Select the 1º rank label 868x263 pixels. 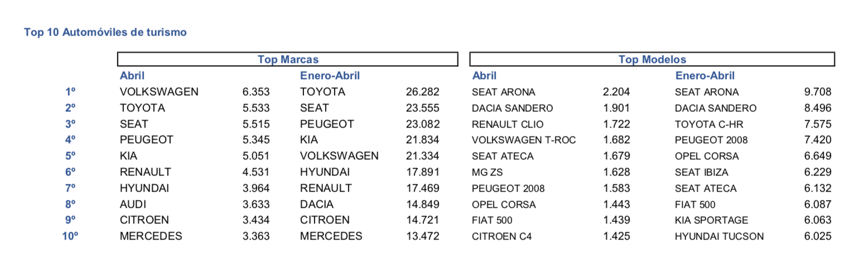(x=70, y=92)
